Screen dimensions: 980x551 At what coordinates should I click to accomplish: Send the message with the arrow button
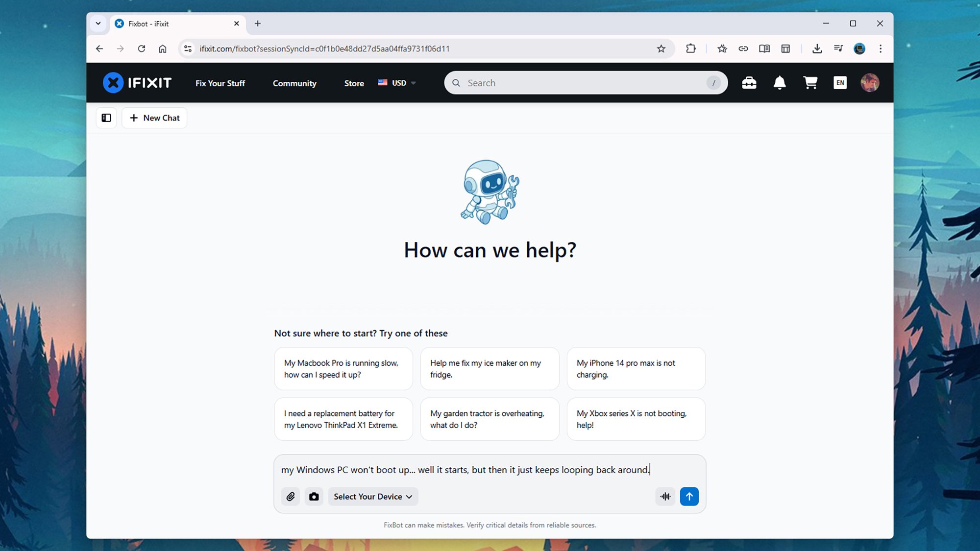[689, 496]
